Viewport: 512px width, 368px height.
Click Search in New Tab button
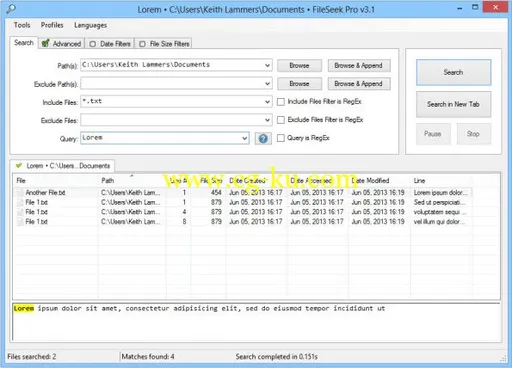click(x=453, y=104)
